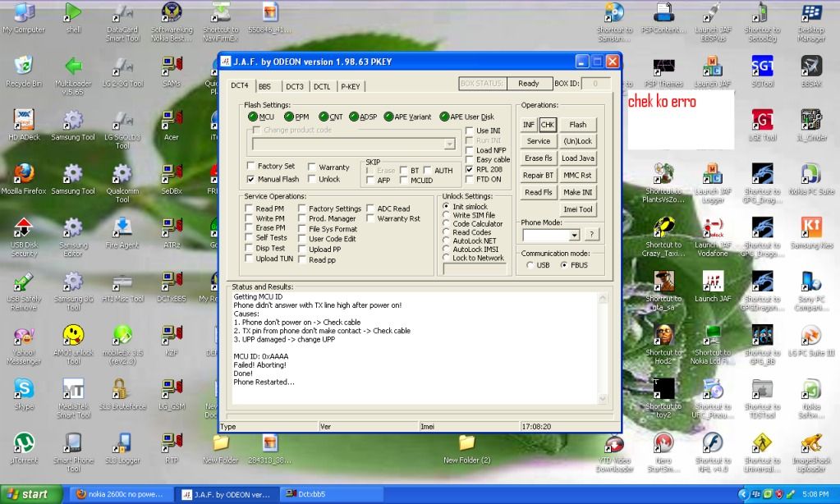Open the YTD Video Downloader icon
Screen dimensions: 840x504
coord(614,452)
